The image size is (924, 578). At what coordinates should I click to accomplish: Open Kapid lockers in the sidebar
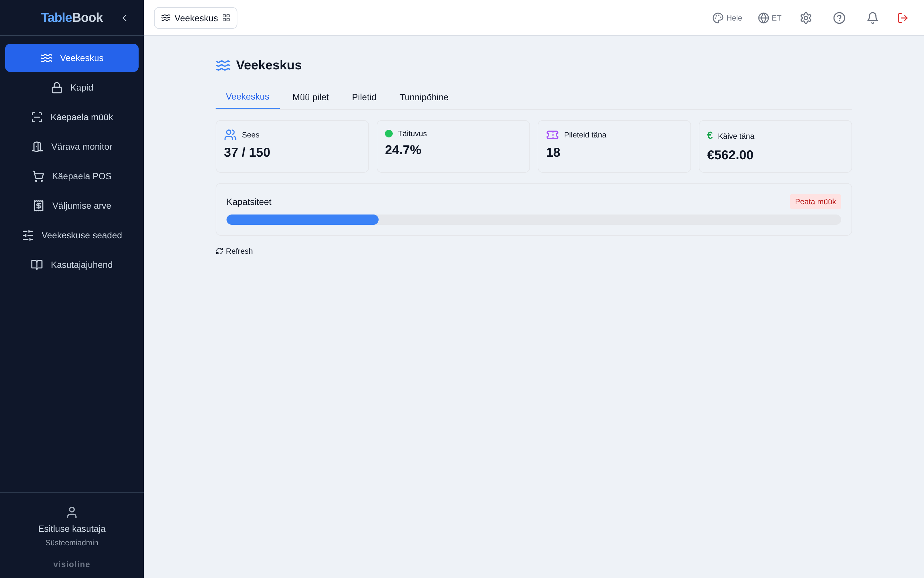(72, 88)
